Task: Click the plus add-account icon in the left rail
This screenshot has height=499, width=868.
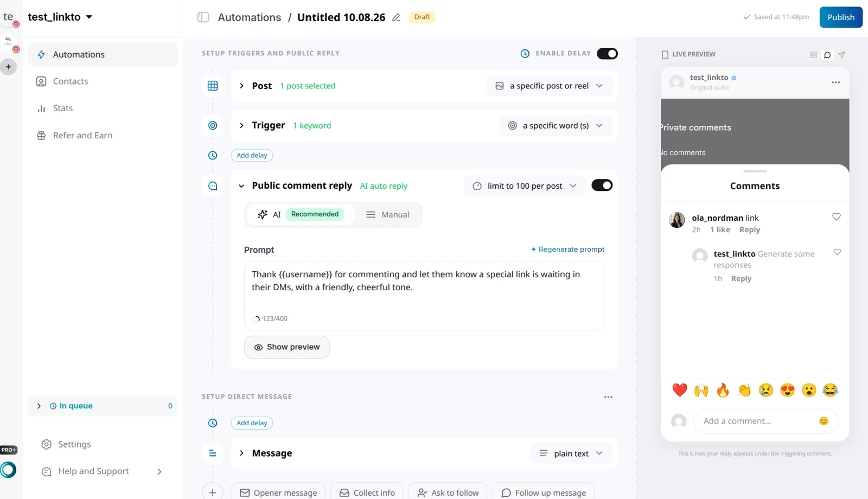Action: [8, 67]
